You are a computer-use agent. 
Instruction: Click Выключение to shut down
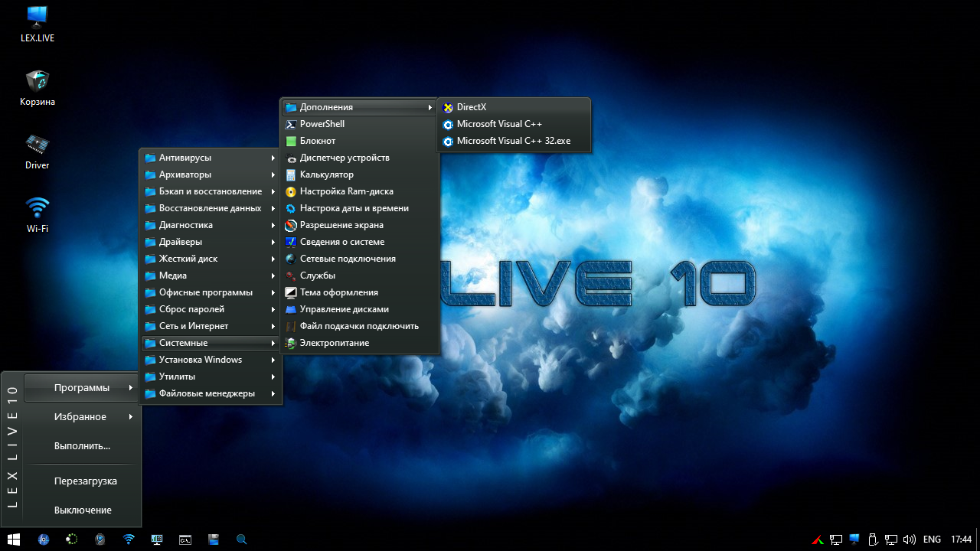coord(83,510)
